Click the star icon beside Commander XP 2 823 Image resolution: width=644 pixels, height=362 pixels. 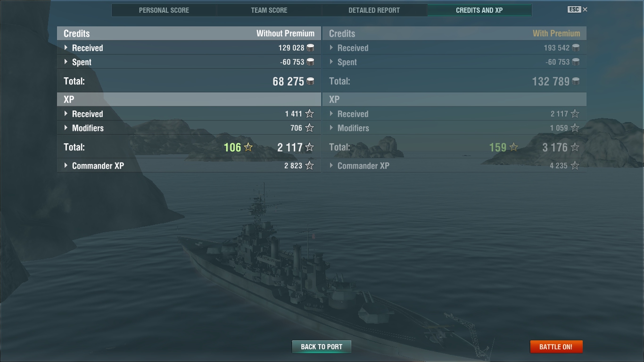point(309,165)
